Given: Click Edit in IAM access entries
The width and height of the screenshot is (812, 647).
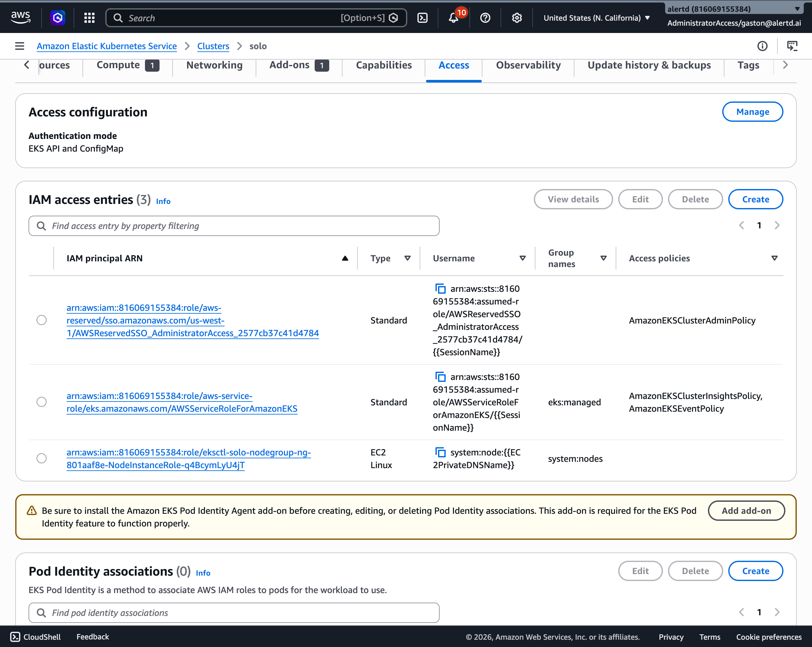Looking at the screenshot, I should point(640,199).
